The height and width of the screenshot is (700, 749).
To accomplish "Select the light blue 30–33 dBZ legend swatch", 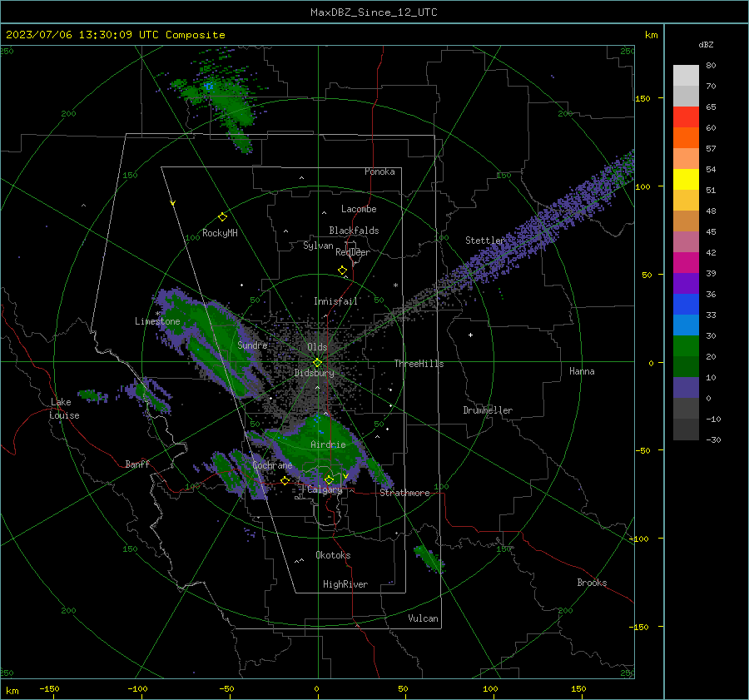I will pos(686,325).
